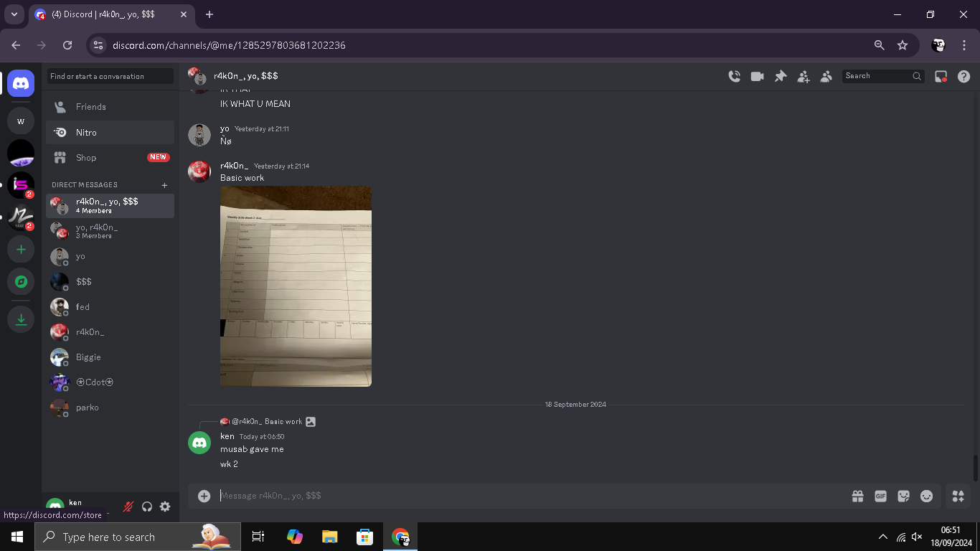Open direct message with fed
The height and width of the screenshot is (551, 980).
pos(110,306)
